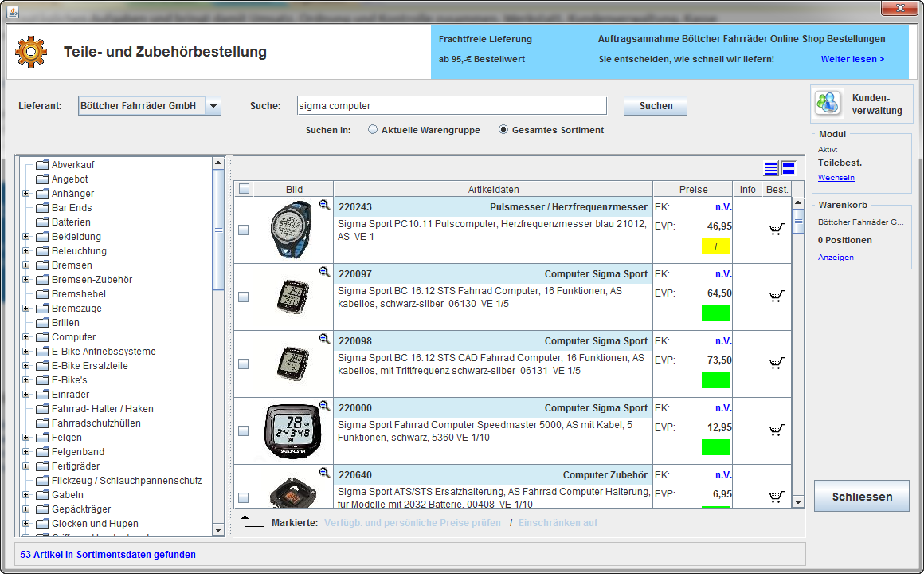Add article 220097 to cart via icon
The height and width of the screenshot is (574, 924).
click(776, 297)
